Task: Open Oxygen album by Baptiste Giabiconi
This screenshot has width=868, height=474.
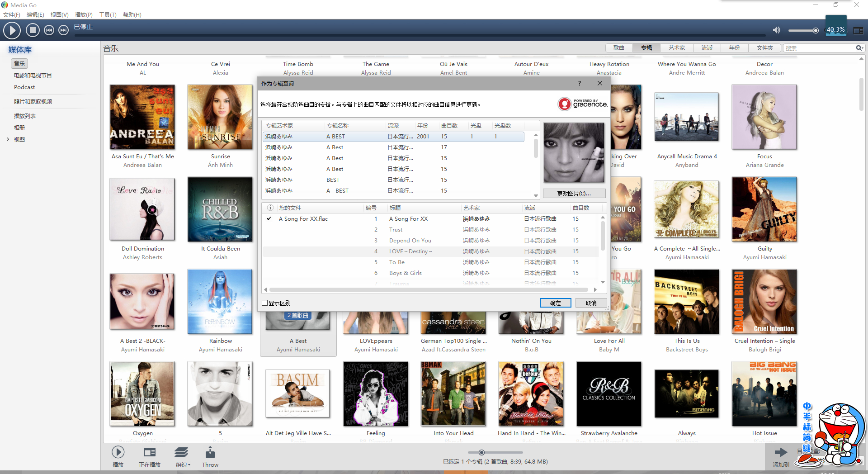Action: coord(142,394)
